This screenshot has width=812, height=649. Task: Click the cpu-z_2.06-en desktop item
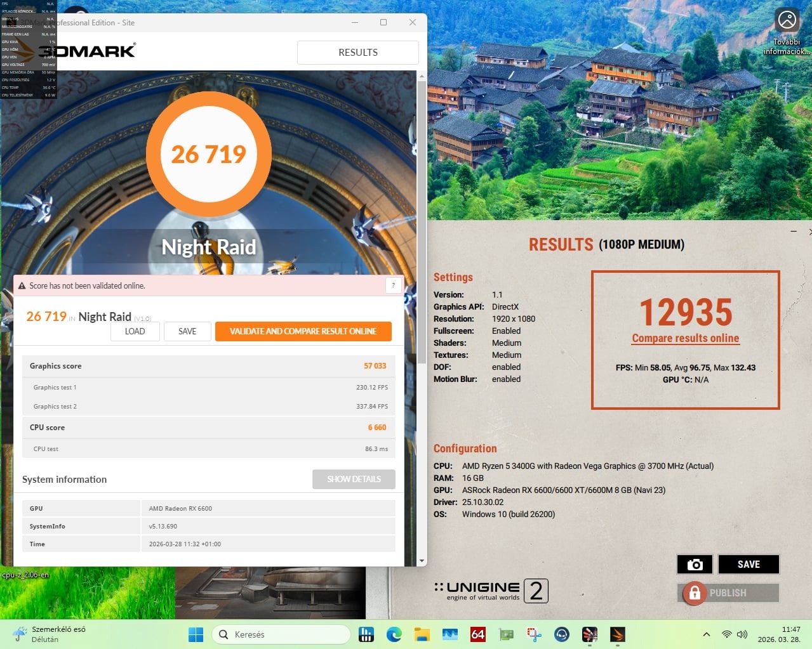(25, 575)
